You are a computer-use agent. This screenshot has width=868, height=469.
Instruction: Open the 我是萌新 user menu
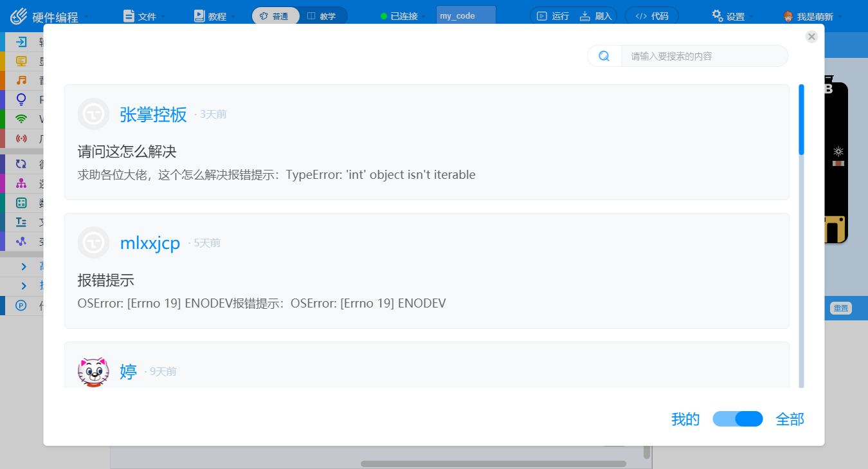tap(812, 16)
